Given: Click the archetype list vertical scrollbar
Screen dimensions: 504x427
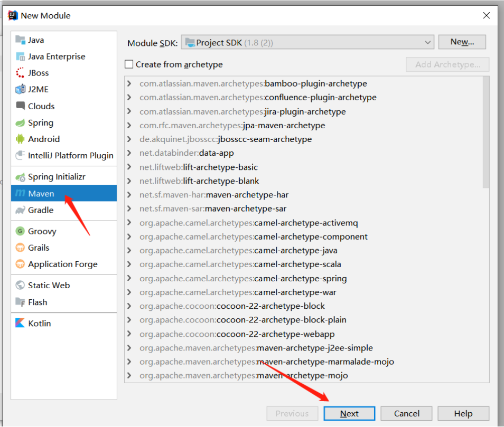Looking at the screenshot, I should [486, 132].
